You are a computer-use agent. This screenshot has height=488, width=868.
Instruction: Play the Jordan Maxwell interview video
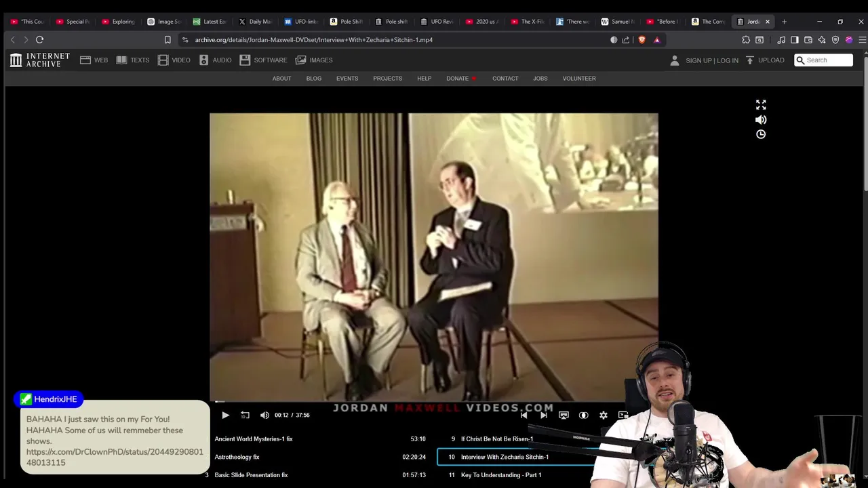pyautogui.click(x=225, y=415)
